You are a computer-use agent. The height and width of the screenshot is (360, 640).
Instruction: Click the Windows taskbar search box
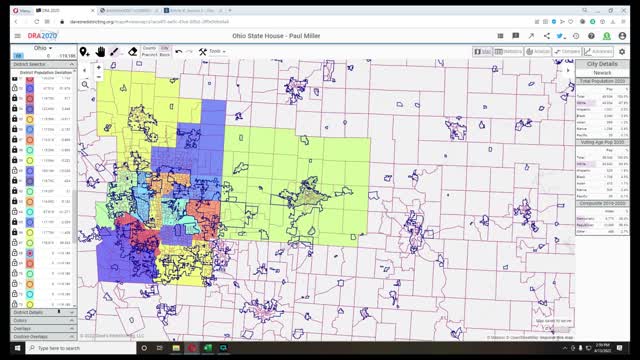click(81, 348)
